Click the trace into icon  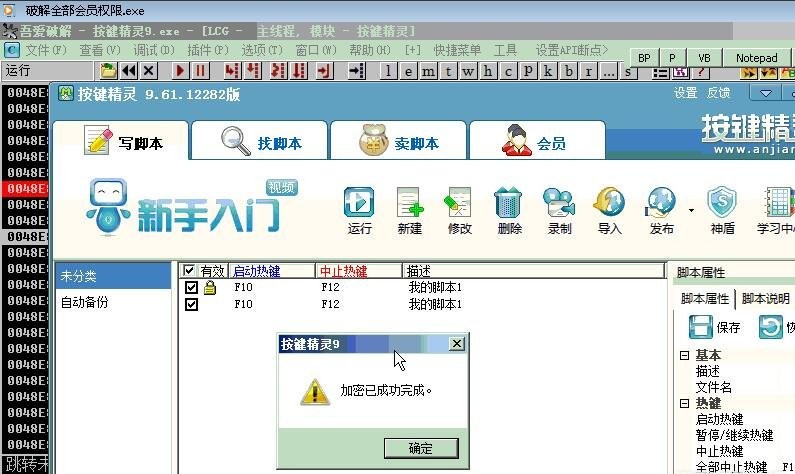click(x=278, y=70)
